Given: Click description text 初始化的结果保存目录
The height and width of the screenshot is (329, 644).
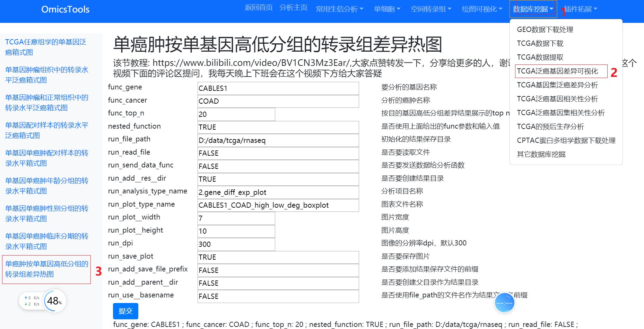Looking at the screenshot, I should (x=416, y=139).
